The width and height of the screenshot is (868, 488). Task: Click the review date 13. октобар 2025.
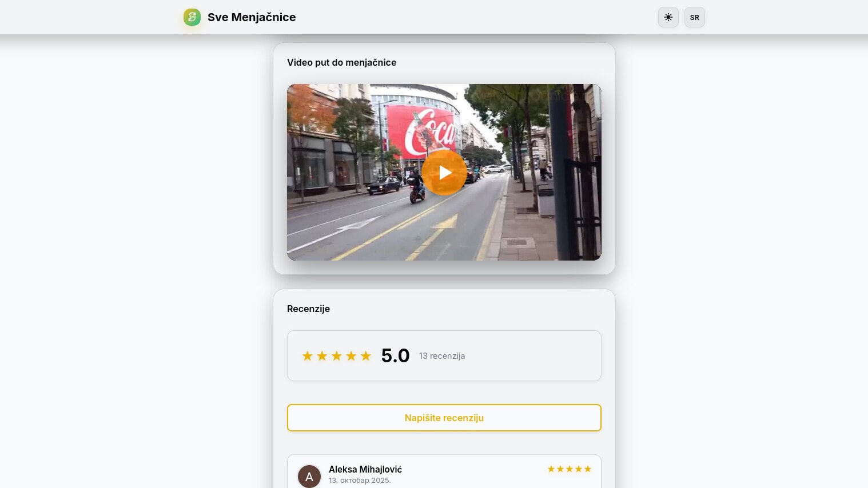(360, 481)
